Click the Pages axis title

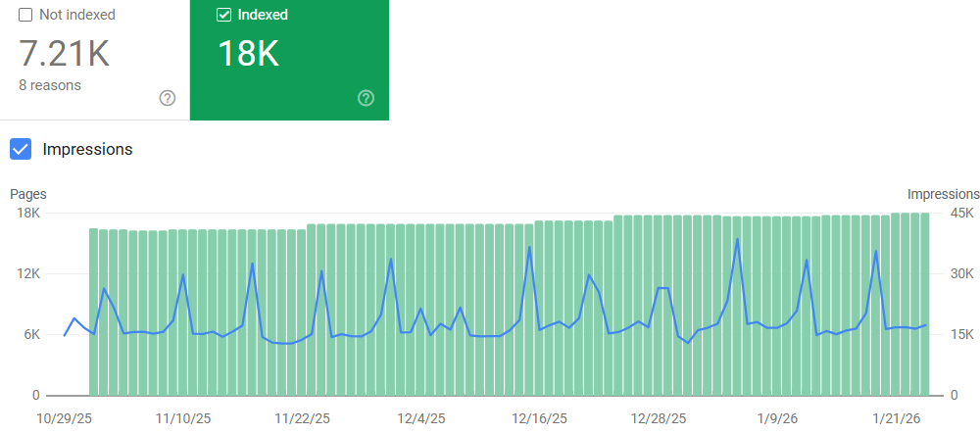click(28, 194)
